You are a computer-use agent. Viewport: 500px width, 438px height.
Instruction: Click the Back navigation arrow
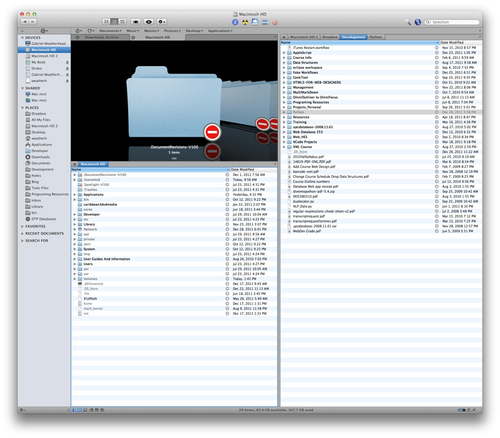[25, 22]
